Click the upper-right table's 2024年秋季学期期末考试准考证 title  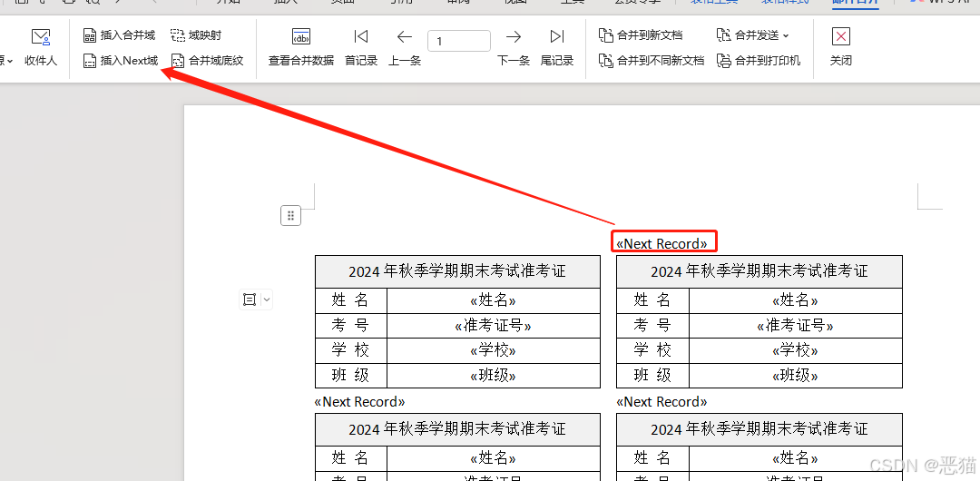point(759,271)
